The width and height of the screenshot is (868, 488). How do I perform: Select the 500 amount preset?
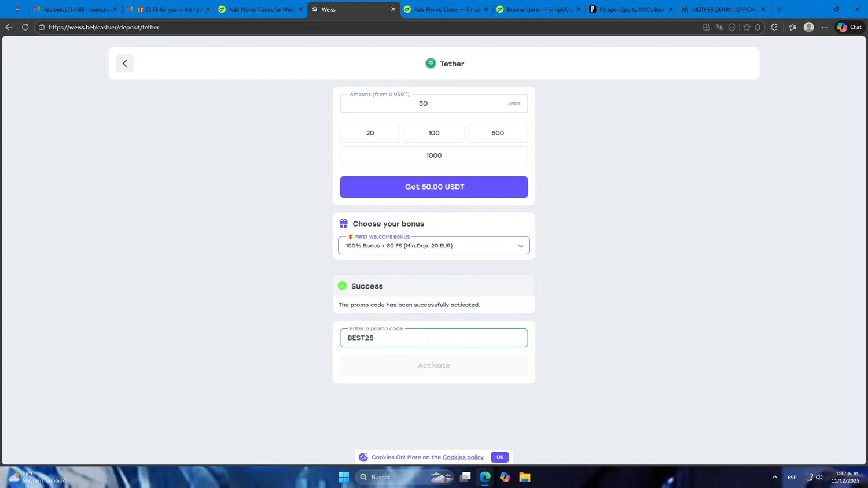pyautogui.click(x=498, y=133)
